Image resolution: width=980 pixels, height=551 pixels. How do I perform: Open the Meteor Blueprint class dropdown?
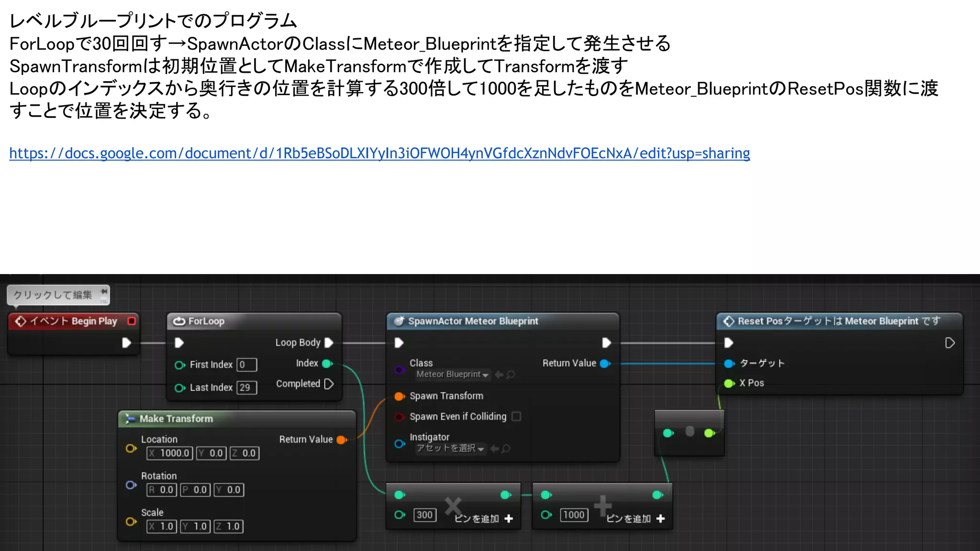pos(452,375)
